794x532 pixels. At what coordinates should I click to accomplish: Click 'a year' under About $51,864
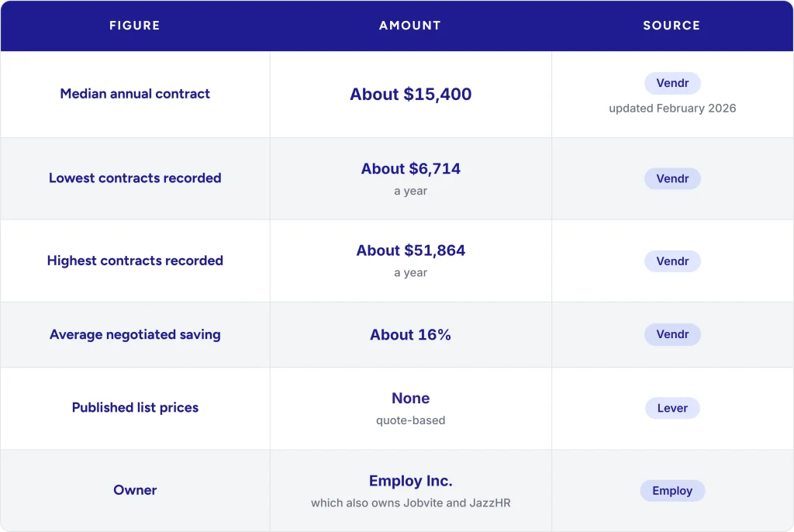click(411, 272)
